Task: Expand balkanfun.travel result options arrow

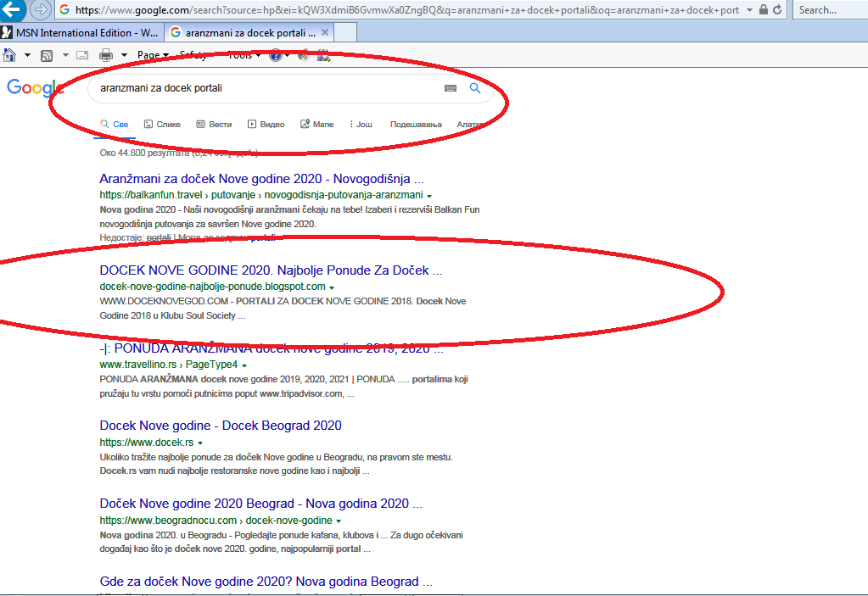Action: point(429,196)
